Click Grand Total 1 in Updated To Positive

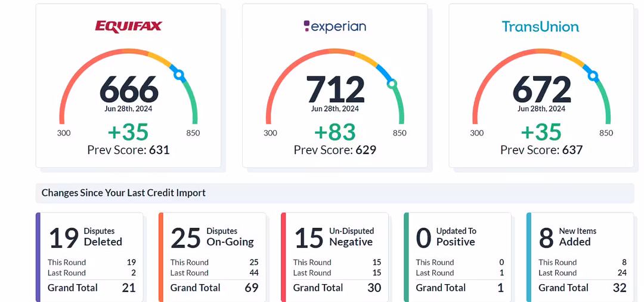460,288
